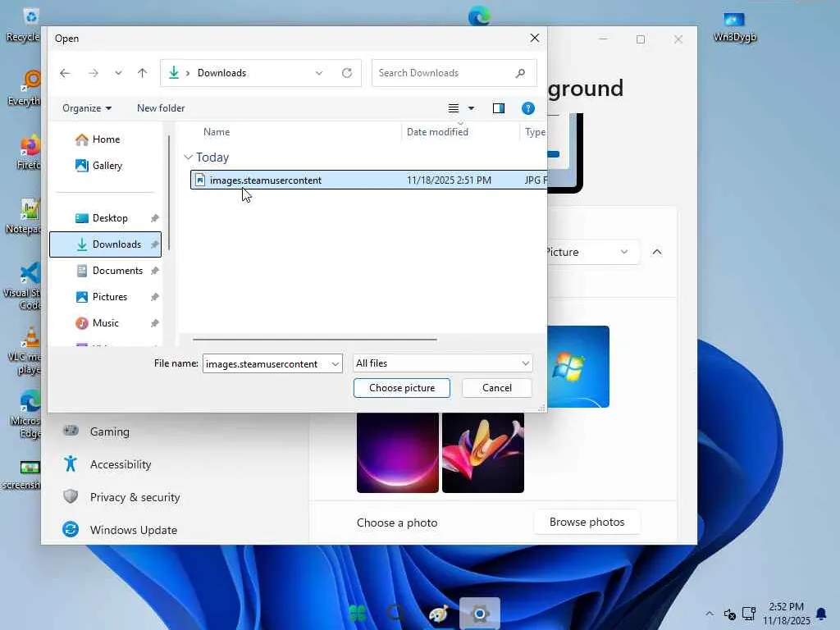Click the Search Downloads field
Image resolution: width=840 pixels, height=630 pixels.
tap(454, 73)
